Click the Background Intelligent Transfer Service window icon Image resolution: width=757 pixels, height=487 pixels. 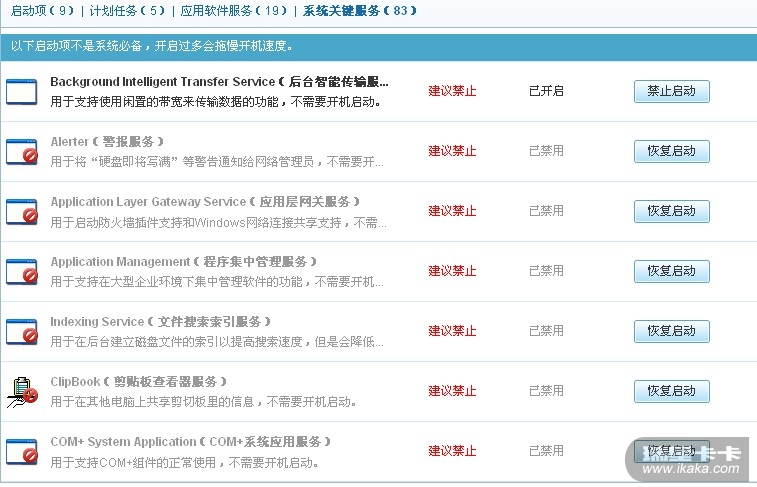coord(22,91)
